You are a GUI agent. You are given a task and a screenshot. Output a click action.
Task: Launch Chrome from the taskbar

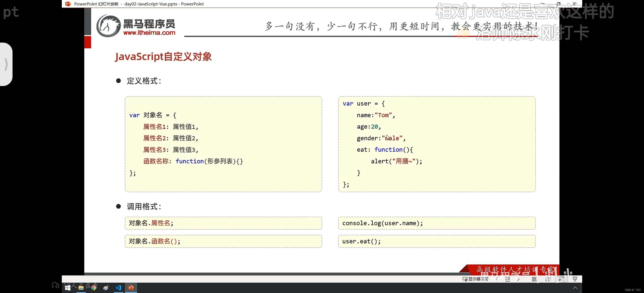click(x=94, y=288)
